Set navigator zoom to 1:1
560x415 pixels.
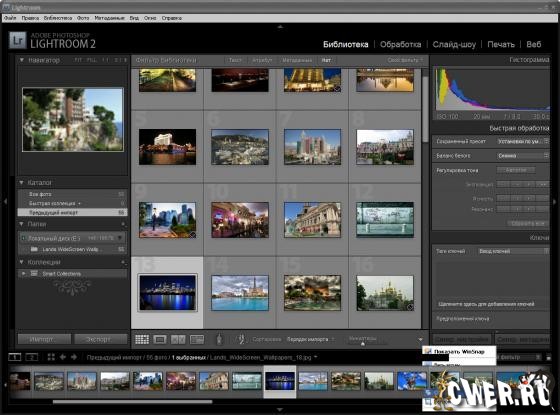105,60
